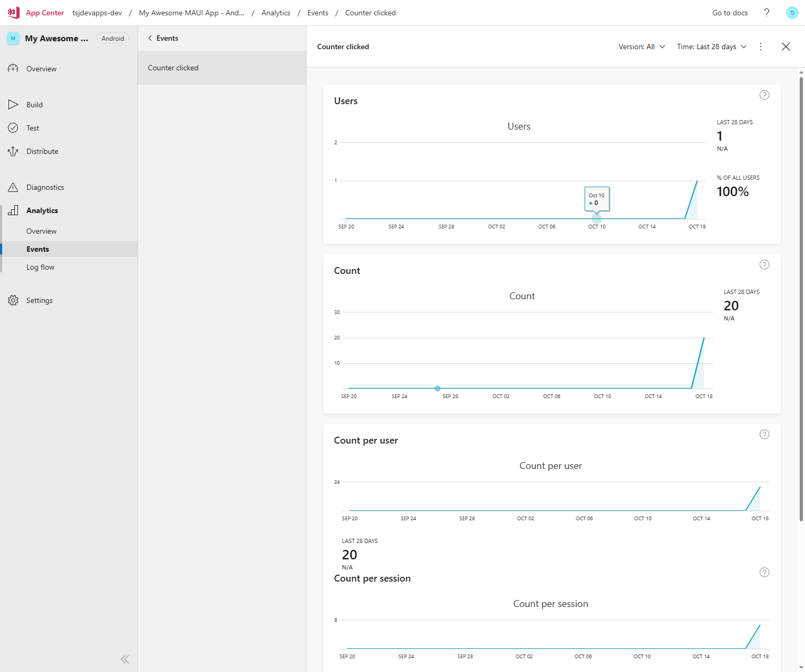805x672 pixels.
Task: Go back to Events list
Action: [x=163, y=38]
